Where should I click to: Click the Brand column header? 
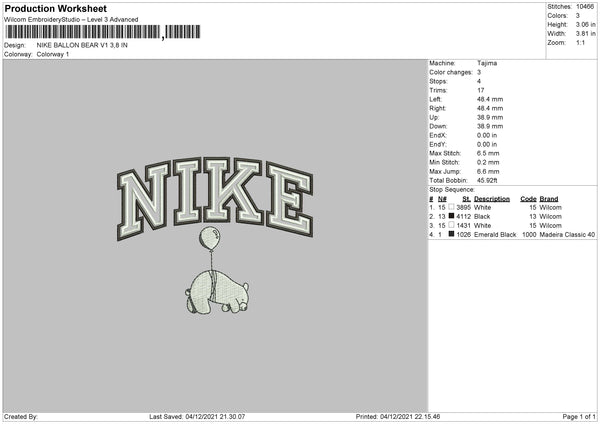coord(549,199)
